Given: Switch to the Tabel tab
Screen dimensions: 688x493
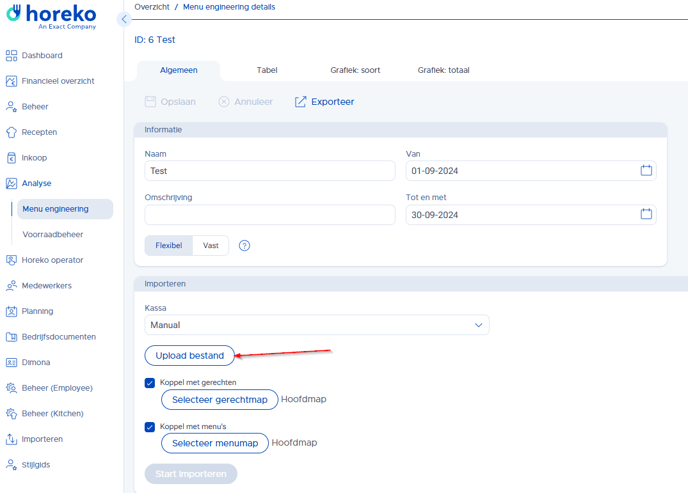Looking at the screenshot, I should [x=267, y=70].
